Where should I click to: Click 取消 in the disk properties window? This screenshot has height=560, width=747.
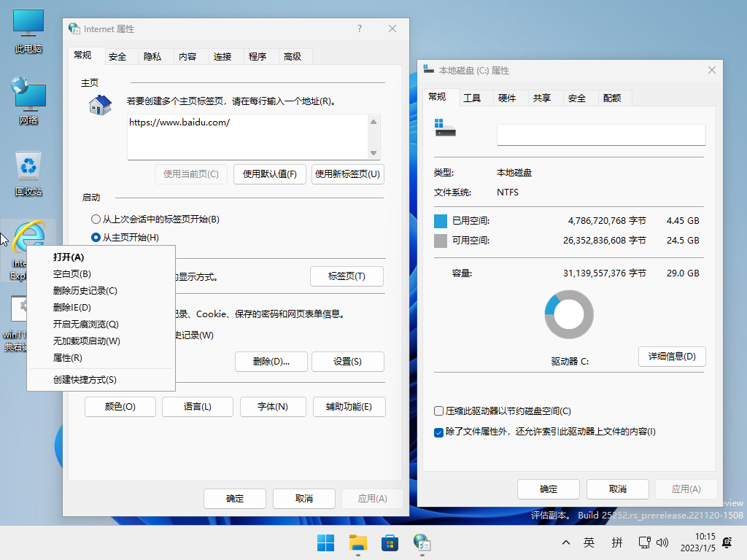coord(618,489)
